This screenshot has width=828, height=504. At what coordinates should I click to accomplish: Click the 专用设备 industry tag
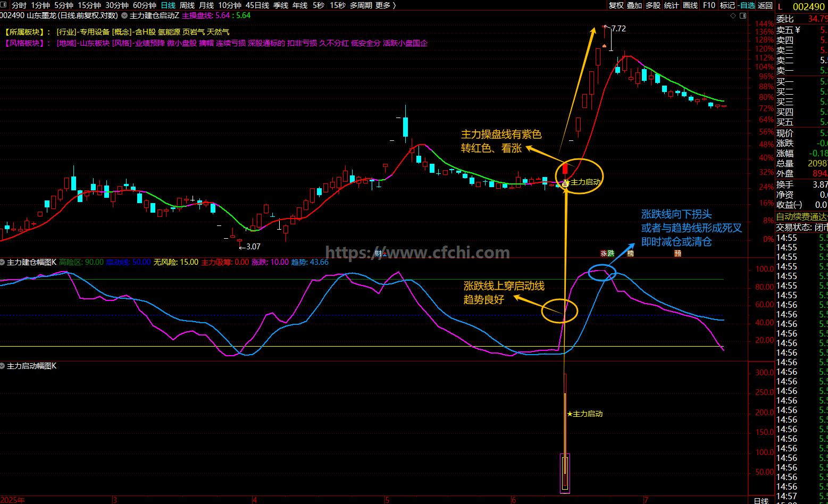point(95,32)
